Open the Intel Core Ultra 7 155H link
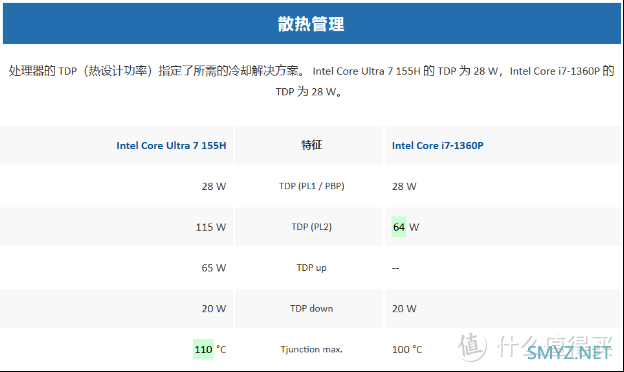Screen dimensions: 624x372 (171, 146)
